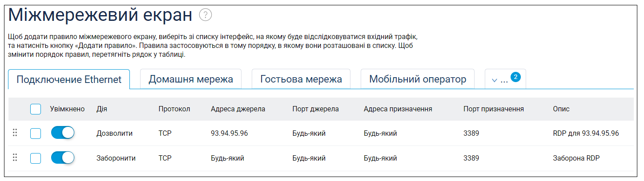Select checkbox for the Дозволити rule
This screenshot has width=644, height=181.
point(36,133)
